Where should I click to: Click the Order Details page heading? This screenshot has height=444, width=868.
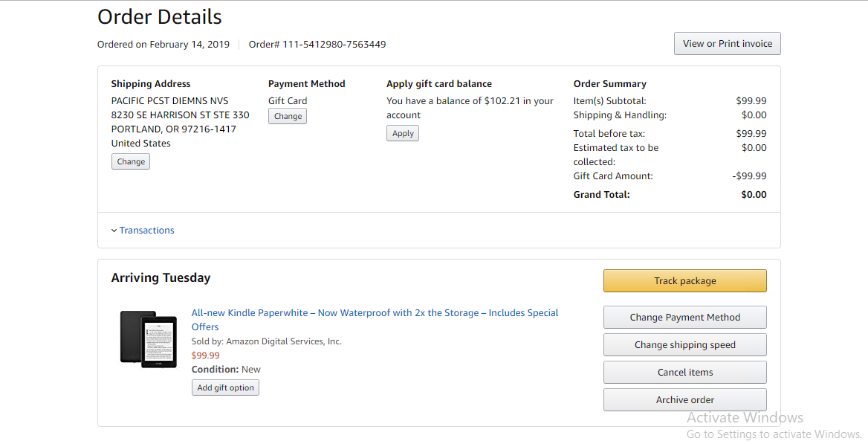click(160, 16)
